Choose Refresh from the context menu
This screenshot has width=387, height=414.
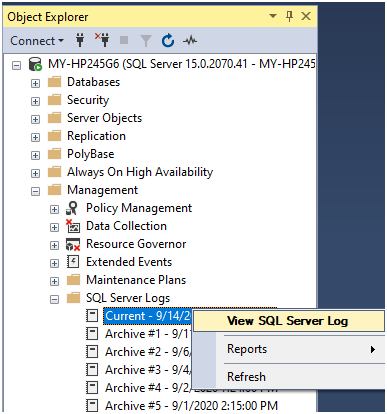289,377
